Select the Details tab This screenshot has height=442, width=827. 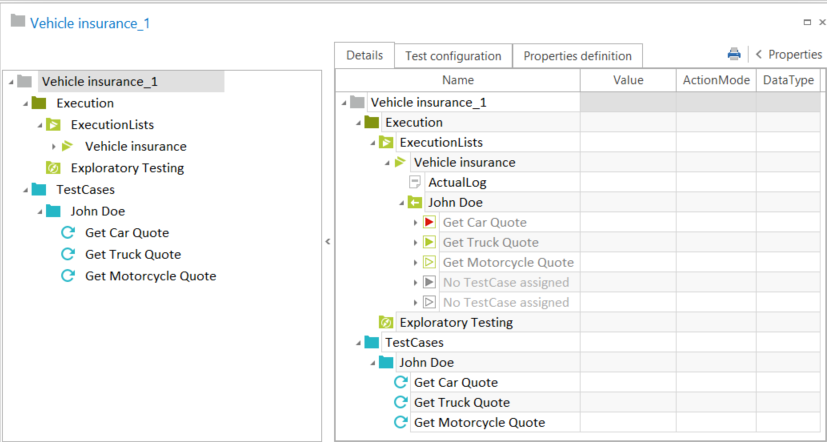364,56
